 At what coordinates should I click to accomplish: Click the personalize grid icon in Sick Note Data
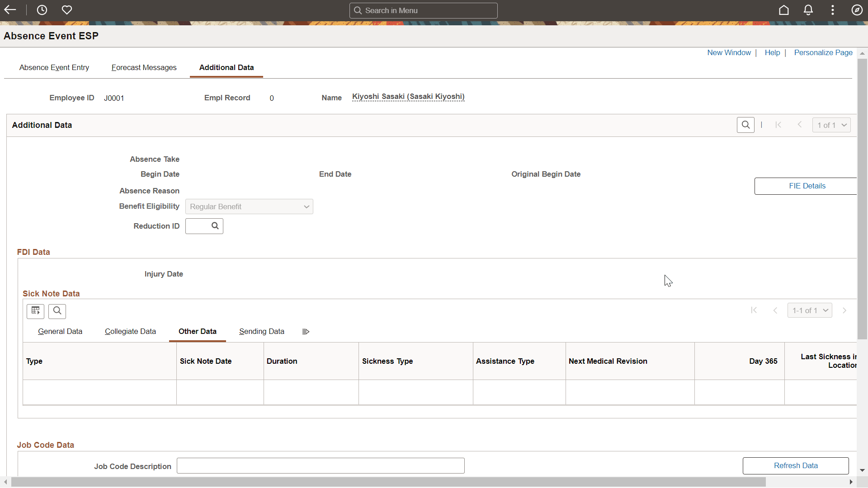coord(35,311)
